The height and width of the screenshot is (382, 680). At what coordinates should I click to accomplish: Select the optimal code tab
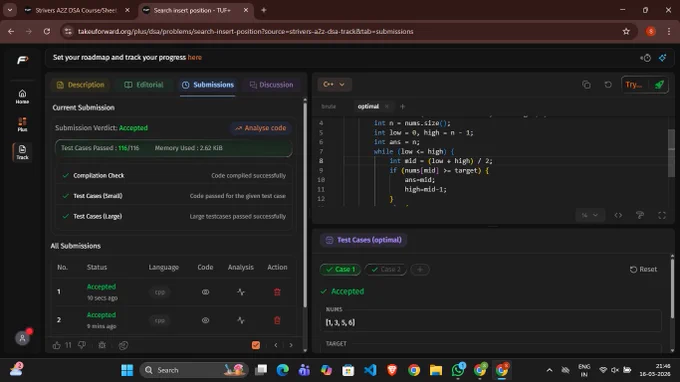click(368, 106)
